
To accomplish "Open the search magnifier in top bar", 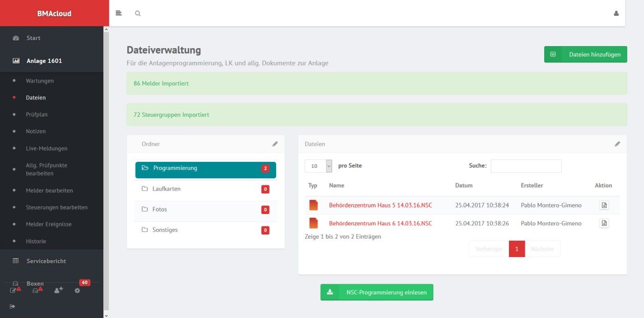I will (x=138, y=13).
